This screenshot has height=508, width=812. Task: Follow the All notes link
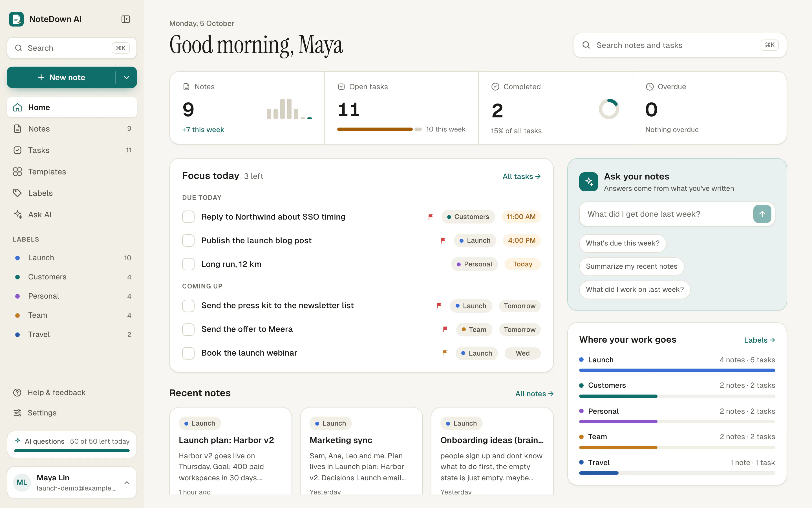(x=534, y=393)
